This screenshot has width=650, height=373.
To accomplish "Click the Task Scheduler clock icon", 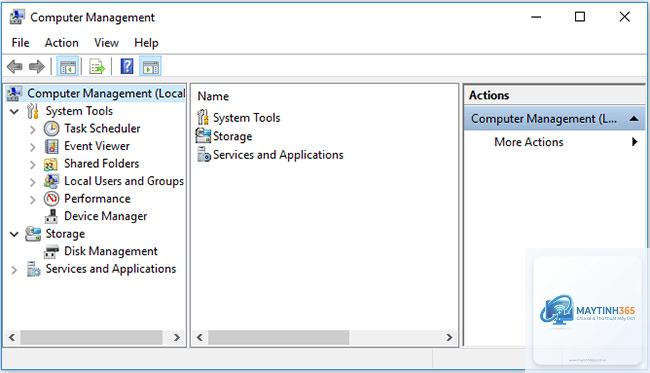I will (x=51, y=129).
